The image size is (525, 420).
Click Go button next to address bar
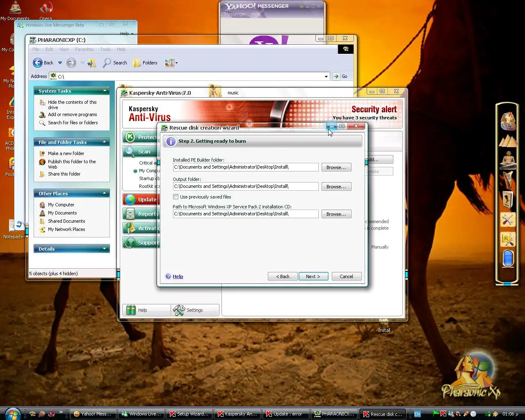click(340, 76)
